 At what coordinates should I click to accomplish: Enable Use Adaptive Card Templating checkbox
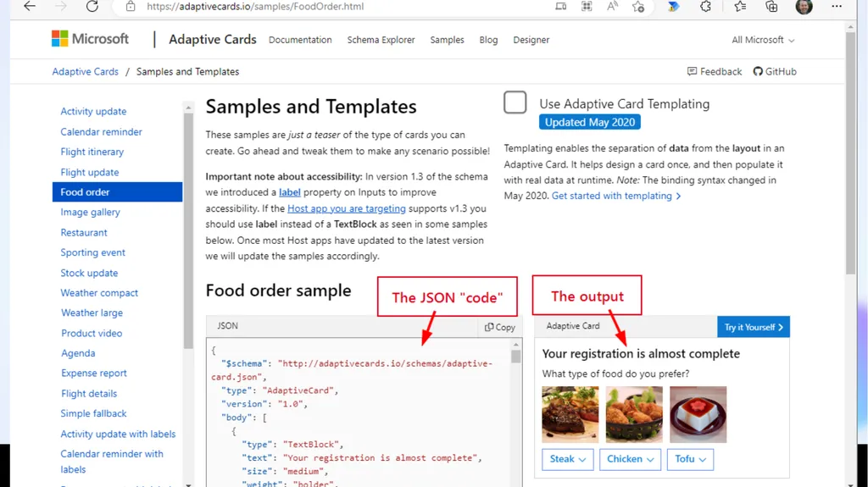click(515, 102)
